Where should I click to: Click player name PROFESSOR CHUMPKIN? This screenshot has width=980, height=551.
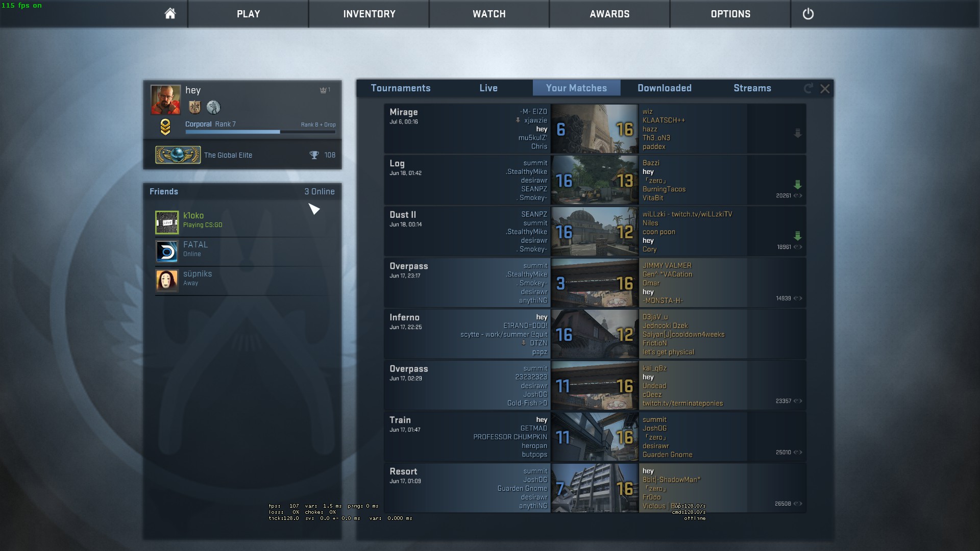(510, 437)
